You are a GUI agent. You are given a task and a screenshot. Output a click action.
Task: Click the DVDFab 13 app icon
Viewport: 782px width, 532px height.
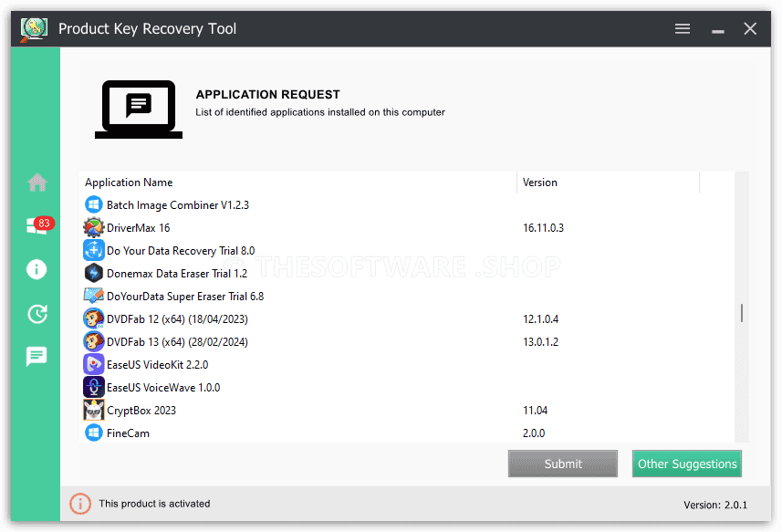tap(94, 341)
